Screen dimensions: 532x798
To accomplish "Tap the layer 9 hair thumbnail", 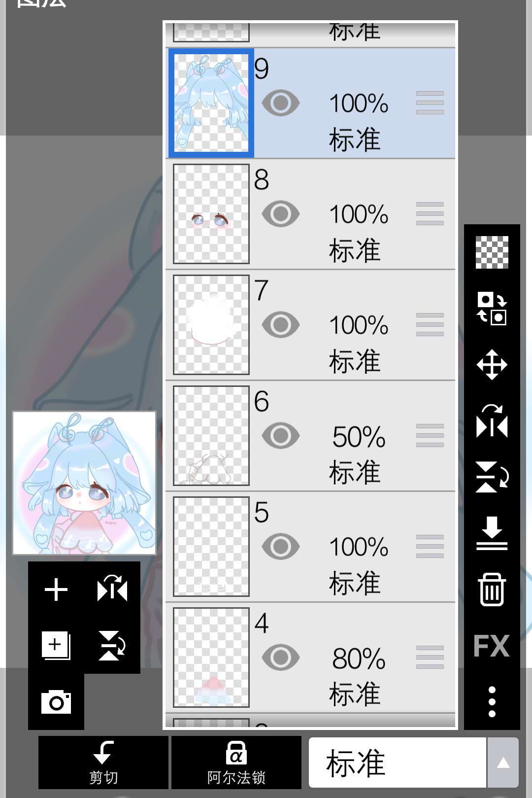I will (211, 103).
